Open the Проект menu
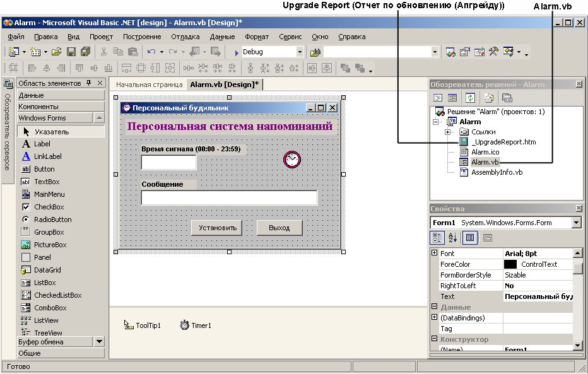 click(101, 37)
